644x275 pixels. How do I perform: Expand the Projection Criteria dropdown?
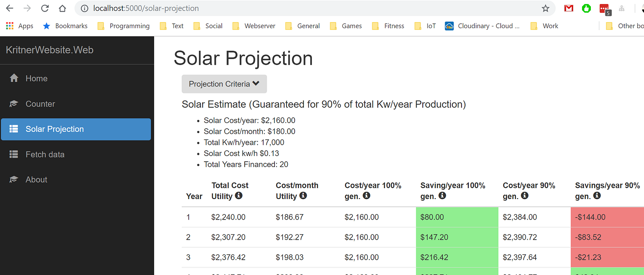click(224, 84)
